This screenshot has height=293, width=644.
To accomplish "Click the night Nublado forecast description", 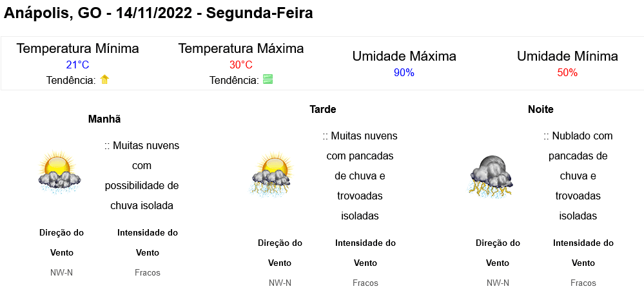I will coord(578,176).
